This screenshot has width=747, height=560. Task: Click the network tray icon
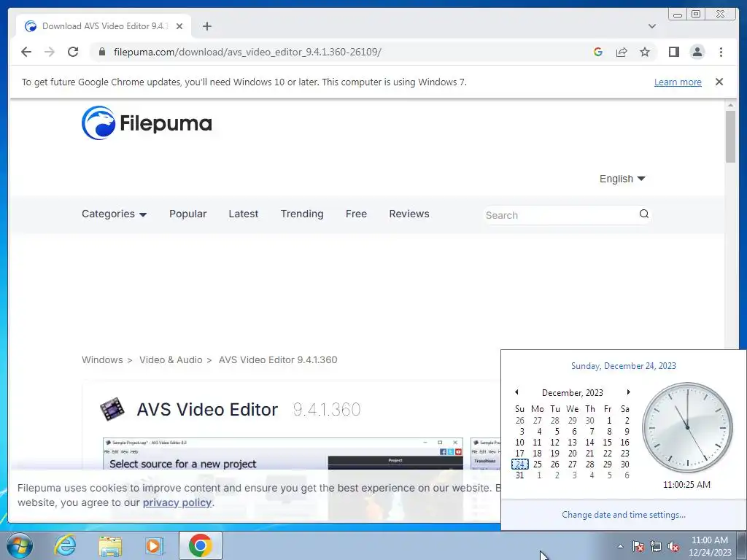point(656,546)
